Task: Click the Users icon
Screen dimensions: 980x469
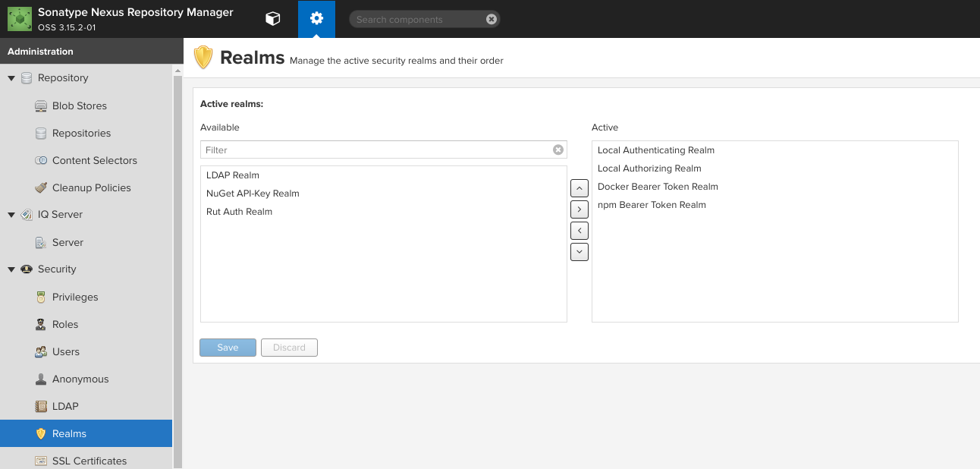Action: [x=41, y=352]
